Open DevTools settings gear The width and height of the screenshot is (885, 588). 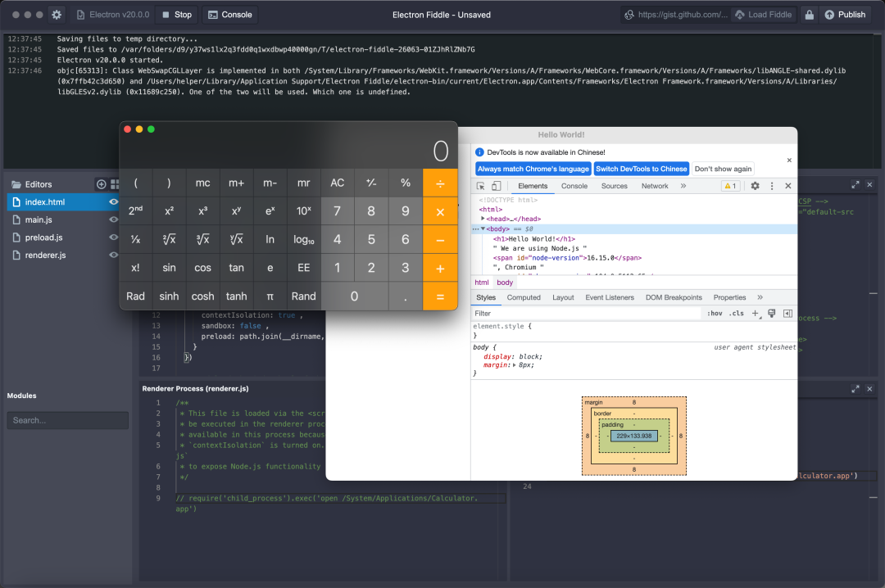pos(756,187)
